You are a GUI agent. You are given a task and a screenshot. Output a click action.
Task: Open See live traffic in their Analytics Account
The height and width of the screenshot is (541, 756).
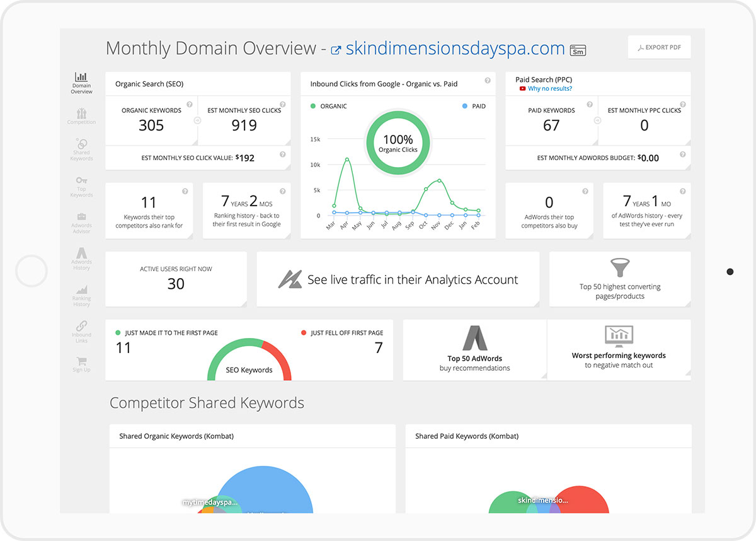398,279
